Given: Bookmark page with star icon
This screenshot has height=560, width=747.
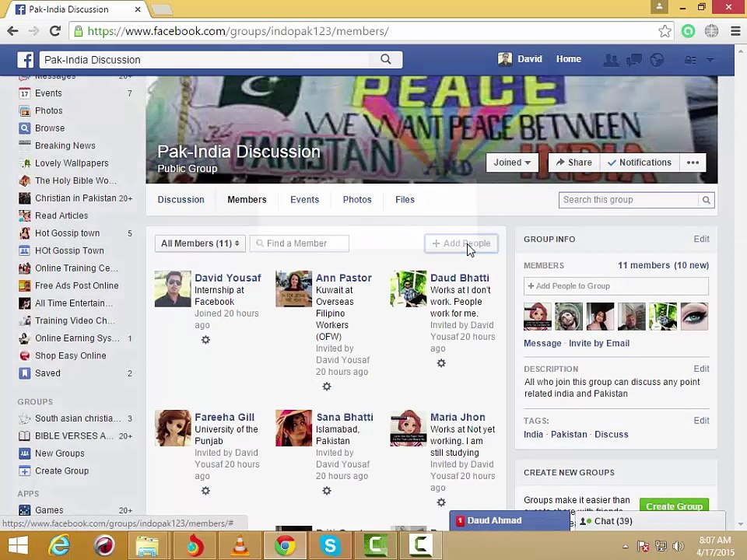Looking at the screenshot, I should (x=665, y=31).
